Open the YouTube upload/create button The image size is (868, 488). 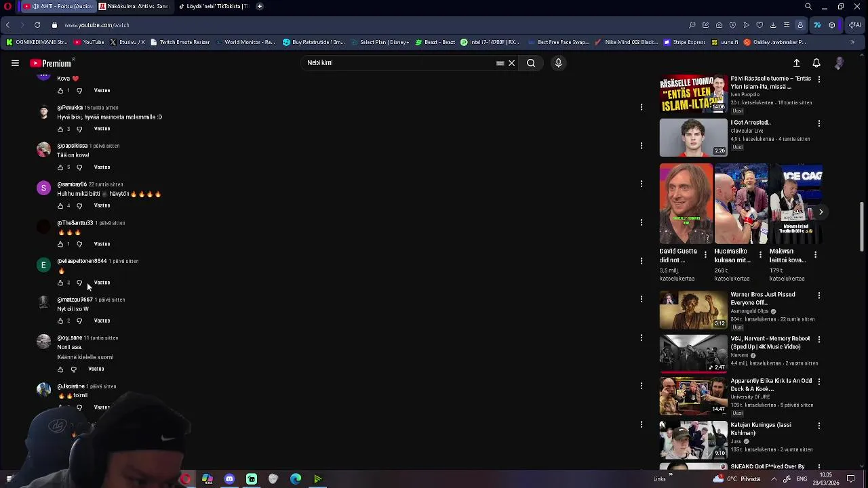coord(797,63)
